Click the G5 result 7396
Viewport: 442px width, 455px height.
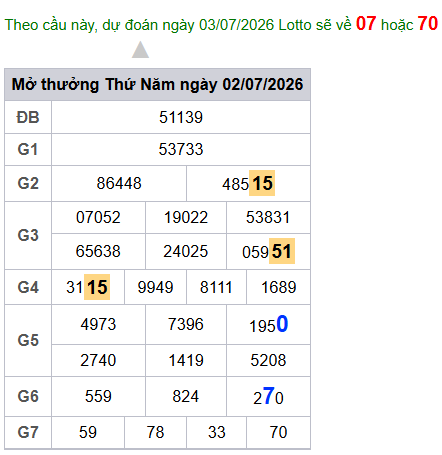click(186, 324)
